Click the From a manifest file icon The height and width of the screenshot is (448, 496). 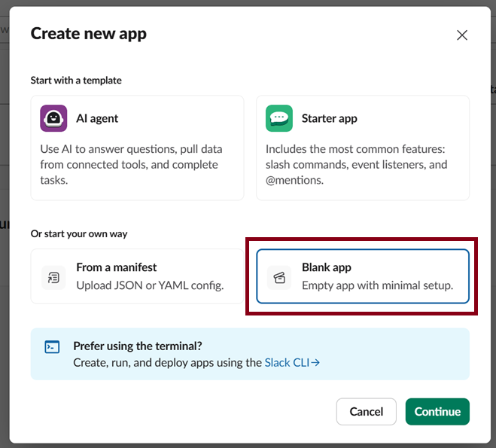click(53, 278)
